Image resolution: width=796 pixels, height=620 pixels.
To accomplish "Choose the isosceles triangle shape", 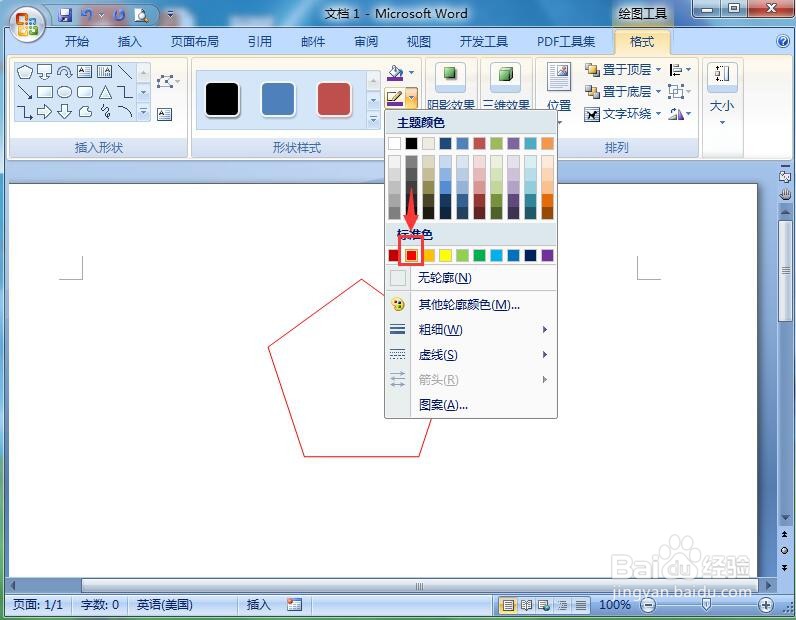I will pos(105,92).
